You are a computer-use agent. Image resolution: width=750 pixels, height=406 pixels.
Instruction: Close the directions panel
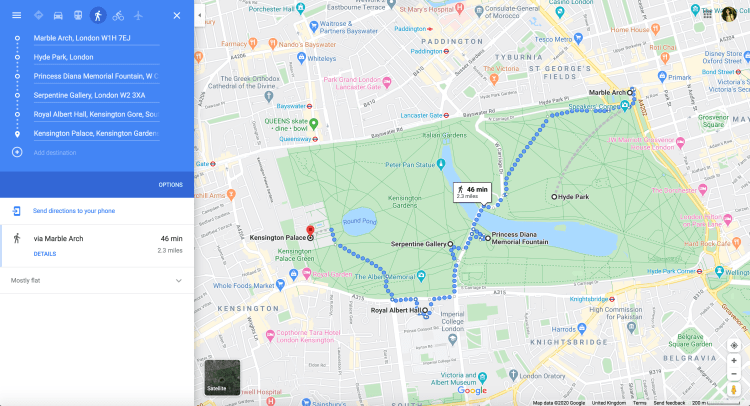click(x=177, y=16)
